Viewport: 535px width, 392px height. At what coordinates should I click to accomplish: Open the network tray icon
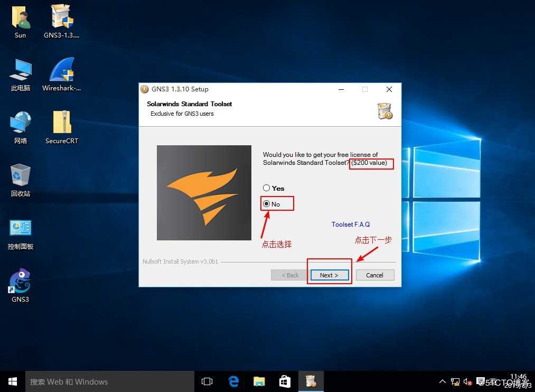pyautogui.click(x=455, y=382)
